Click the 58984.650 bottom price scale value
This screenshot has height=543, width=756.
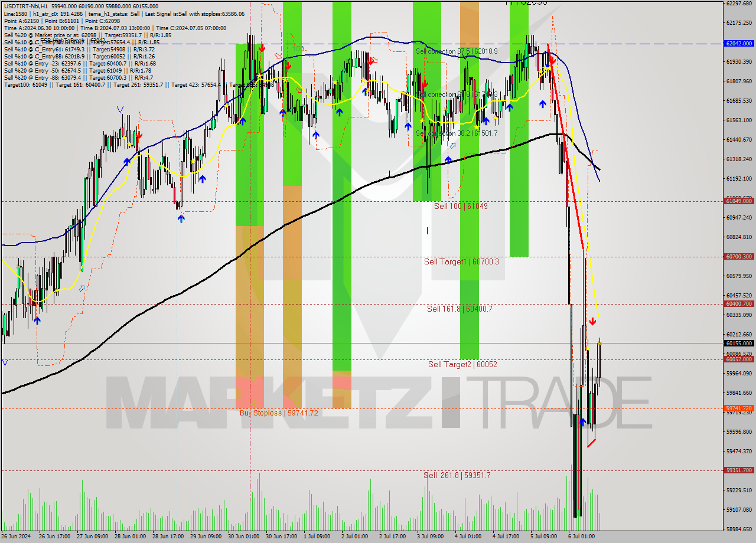pyautogui.click(x=739, y=529)
